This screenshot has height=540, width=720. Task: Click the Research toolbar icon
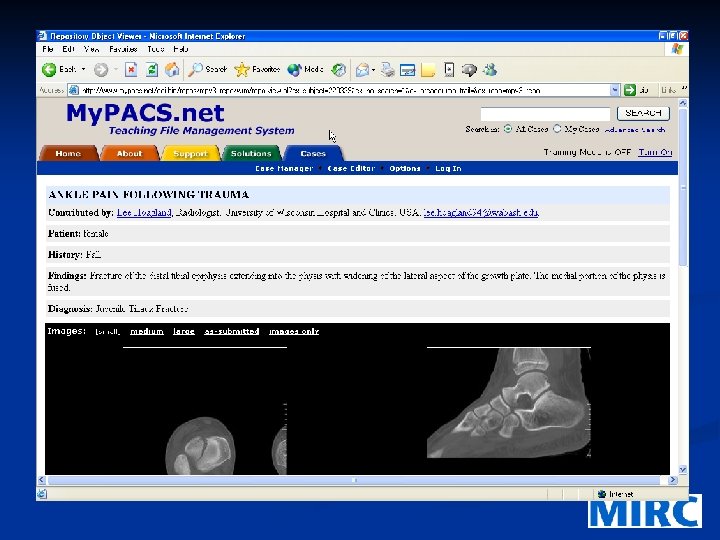pos(449,70)
